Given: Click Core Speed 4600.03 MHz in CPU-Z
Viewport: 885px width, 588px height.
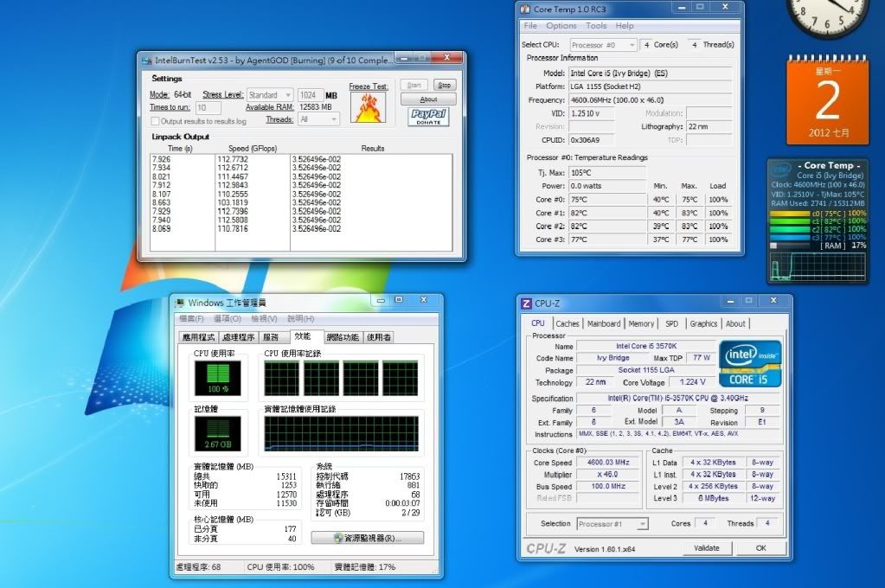Looking at the screenshot, I should (x=608, y=462).
